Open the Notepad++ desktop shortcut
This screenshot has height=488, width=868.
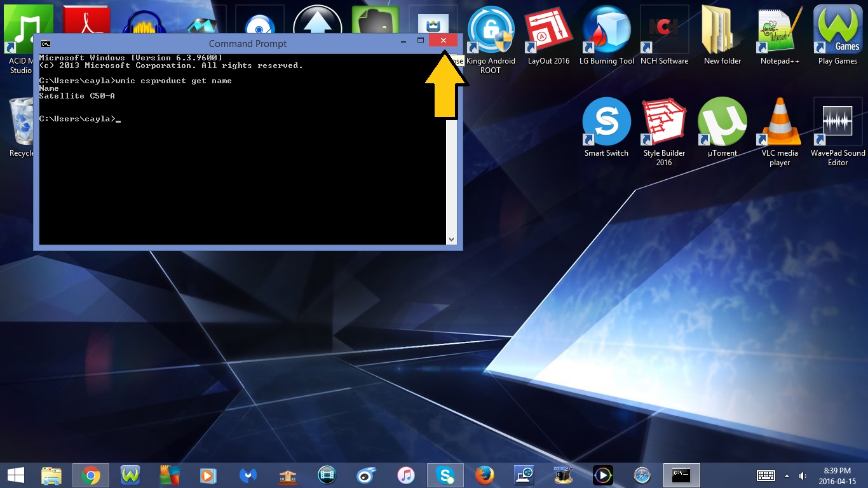[780, 36]
